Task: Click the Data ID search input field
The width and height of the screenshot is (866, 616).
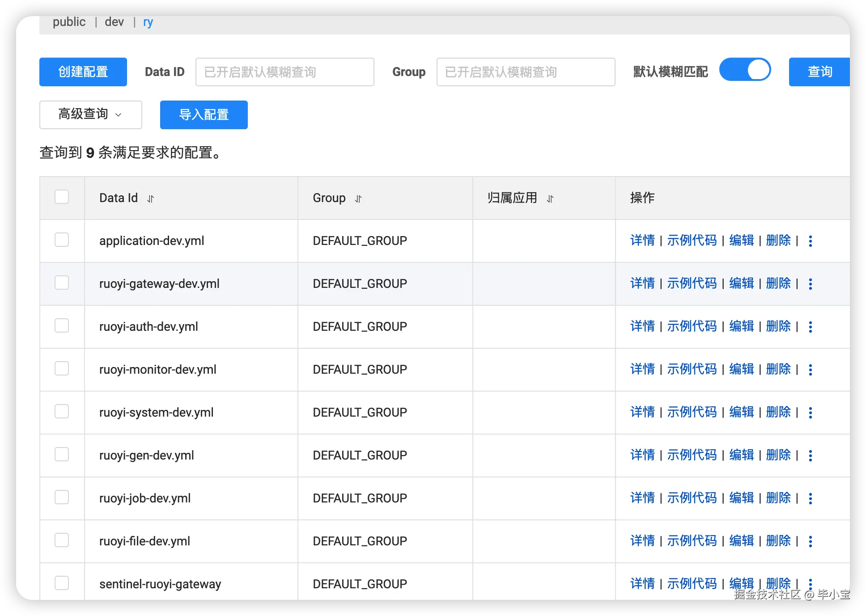Action: [x=284, y=72]
